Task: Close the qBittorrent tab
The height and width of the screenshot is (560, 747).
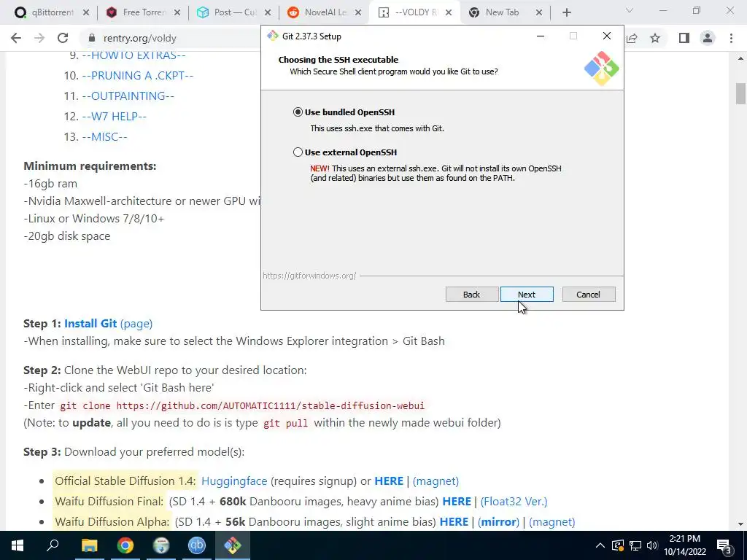Action: click(86, 13)
